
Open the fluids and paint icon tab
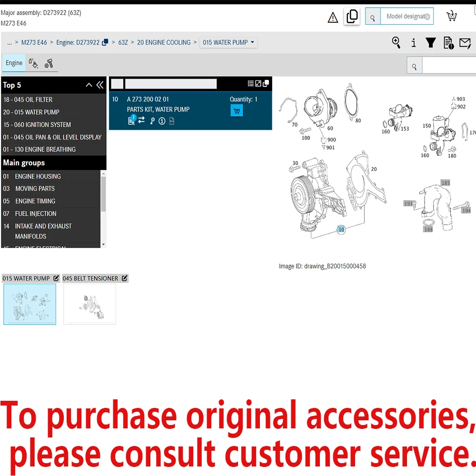point(33,63)
